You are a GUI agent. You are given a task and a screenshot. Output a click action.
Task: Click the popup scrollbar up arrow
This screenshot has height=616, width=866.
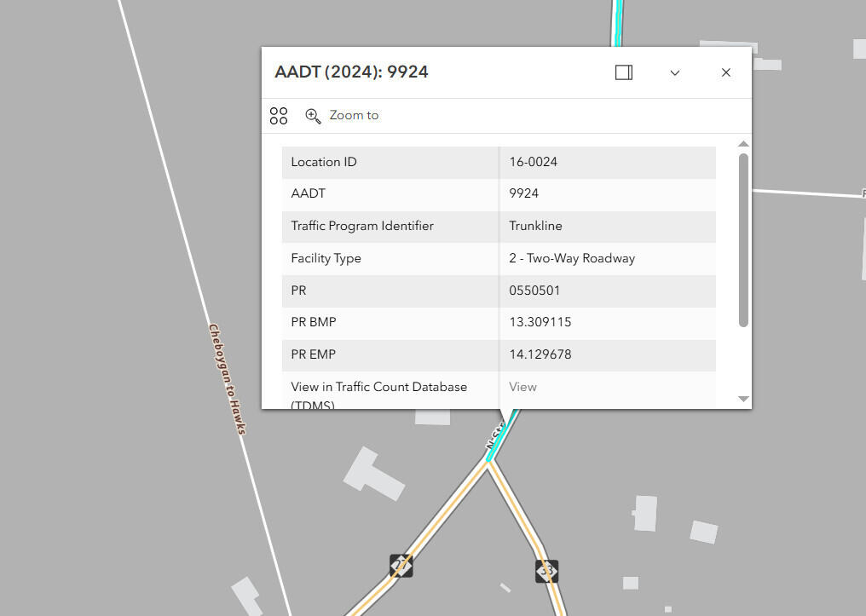click(x=743, y=144)
